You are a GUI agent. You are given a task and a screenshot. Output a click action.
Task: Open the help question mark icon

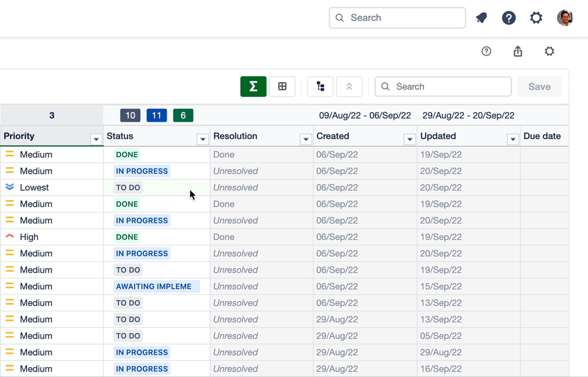point(509,18)
